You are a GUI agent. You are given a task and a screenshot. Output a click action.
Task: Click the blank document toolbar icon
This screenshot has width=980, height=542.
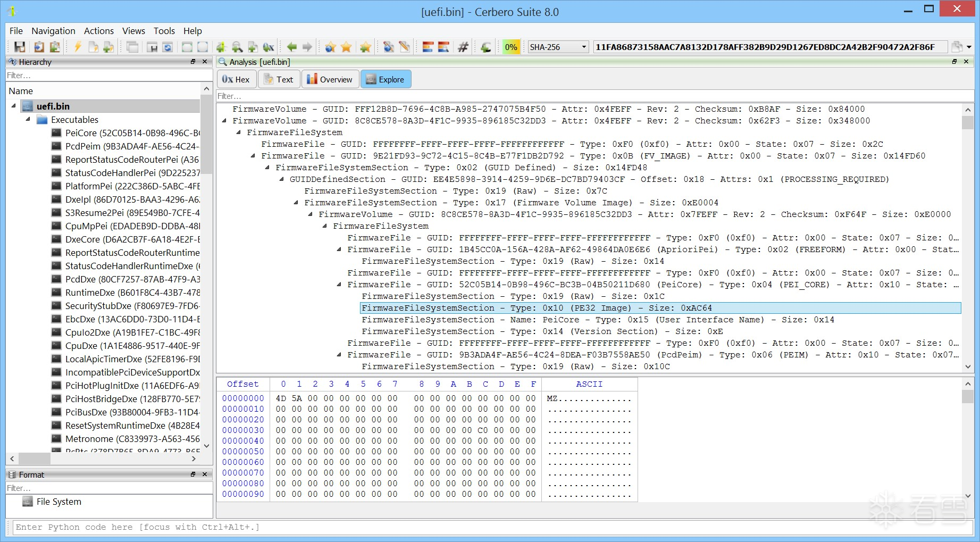point(93,47)
